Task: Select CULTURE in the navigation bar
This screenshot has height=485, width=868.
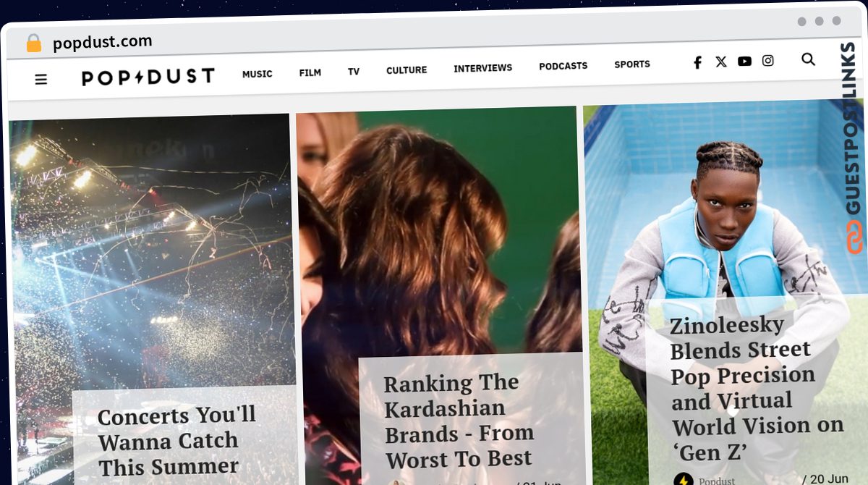Action: pos(407,70)
